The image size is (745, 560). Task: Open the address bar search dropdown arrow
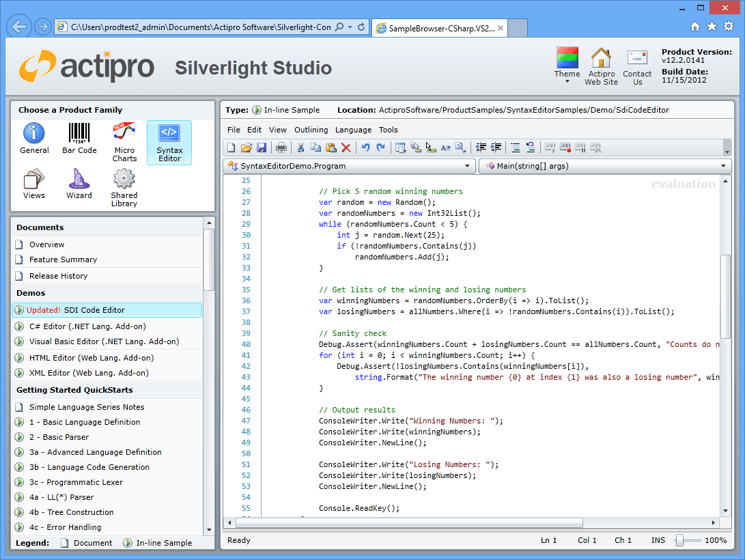point(350,27)
